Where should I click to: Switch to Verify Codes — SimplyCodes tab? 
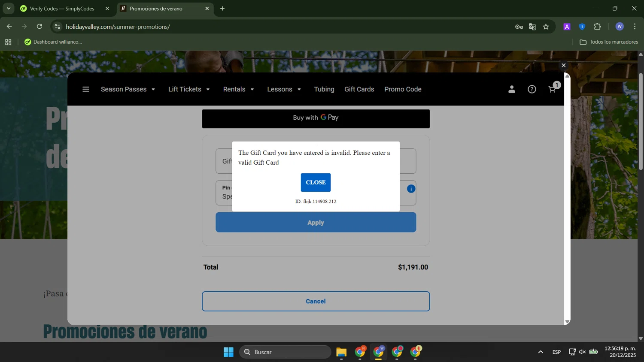[x=62, y=9]
